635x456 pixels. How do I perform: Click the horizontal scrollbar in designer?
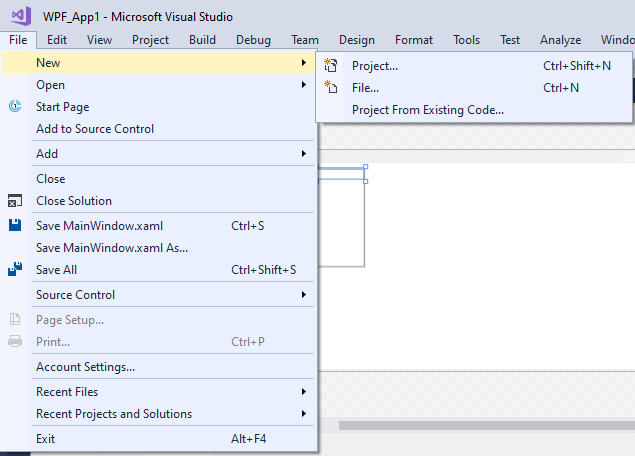(x=487, y=425)
